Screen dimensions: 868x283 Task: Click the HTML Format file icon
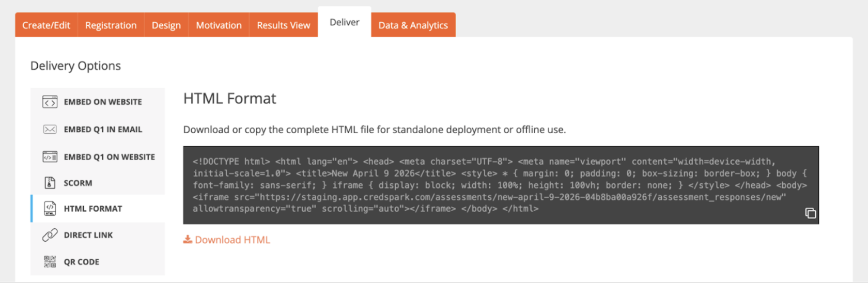coord(50,209)
